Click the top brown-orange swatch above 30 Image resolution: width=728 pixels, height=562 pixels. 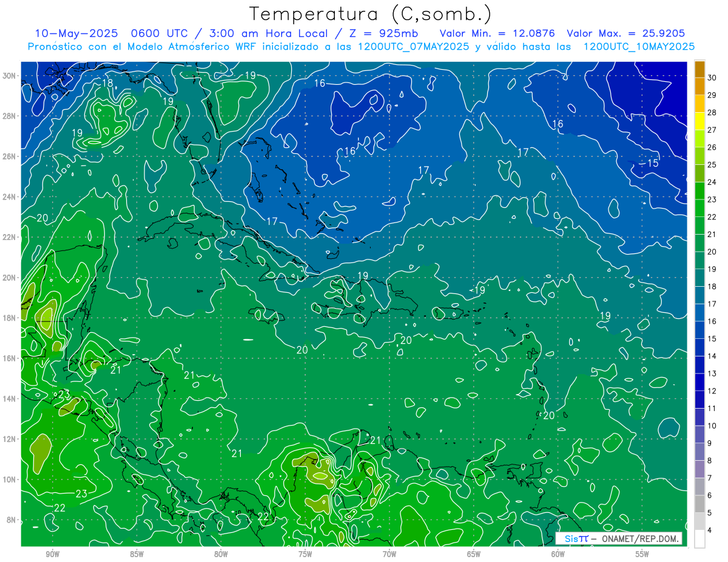pyautogui.click(x=699, y=69)
